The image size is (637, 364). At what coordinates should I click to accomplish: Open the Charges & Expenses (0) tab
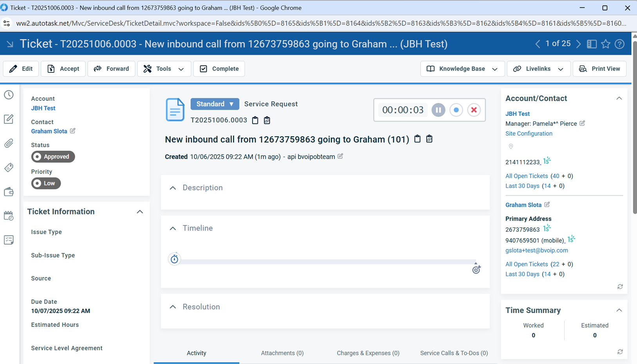[x=368, y=353]
